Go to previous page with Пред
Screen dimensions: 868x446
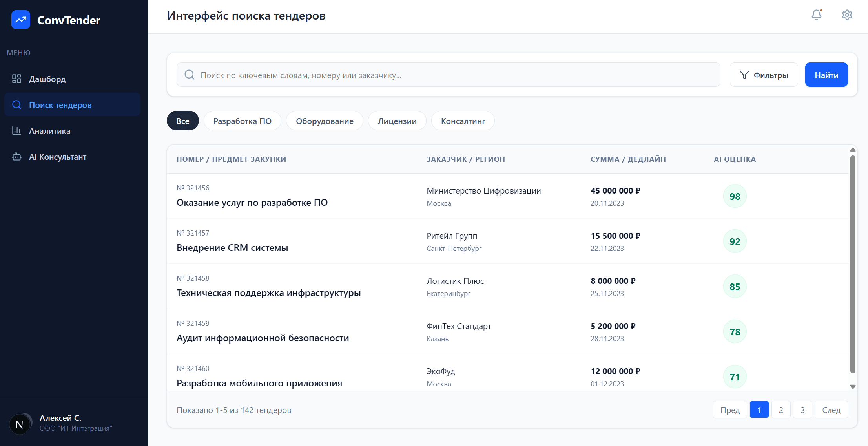point(730,410)
